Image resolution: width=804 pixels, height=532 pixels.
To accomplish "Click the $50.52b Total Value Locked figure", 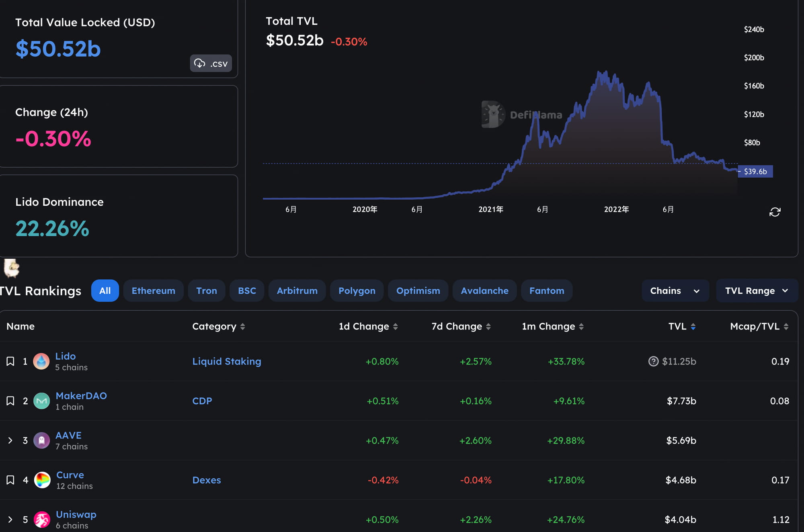I will 58,49.
